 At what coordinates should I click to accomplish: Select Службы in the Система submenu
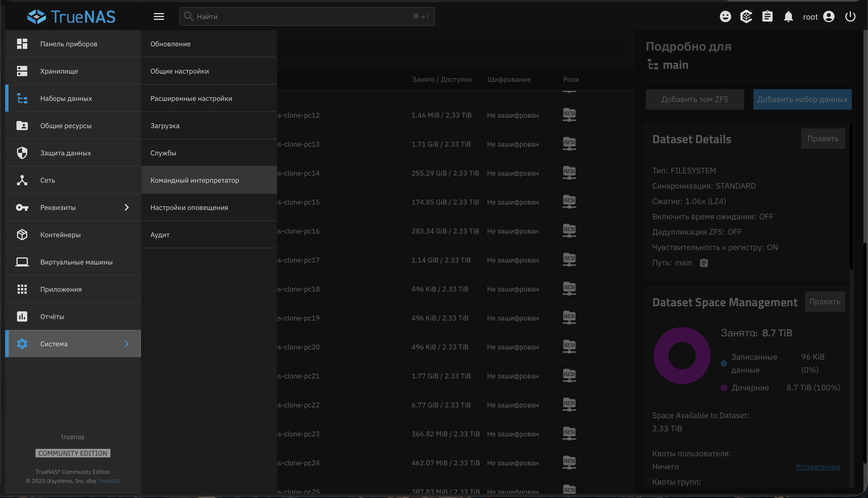click(x=163, y=153)
